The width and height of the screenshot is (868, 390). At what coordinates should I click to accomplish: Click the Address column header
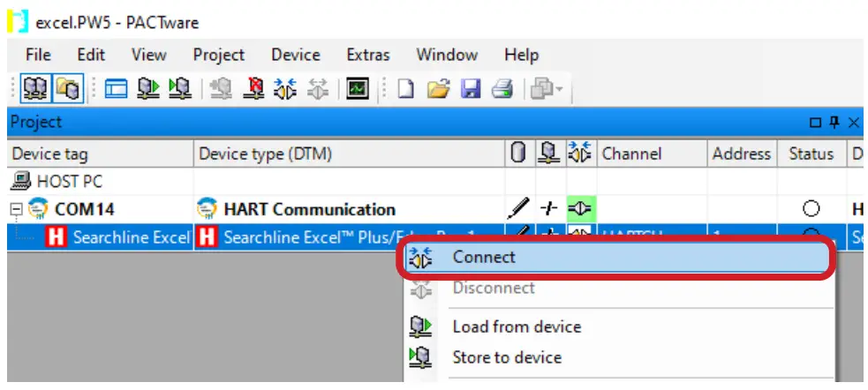[x=742, y=154]
